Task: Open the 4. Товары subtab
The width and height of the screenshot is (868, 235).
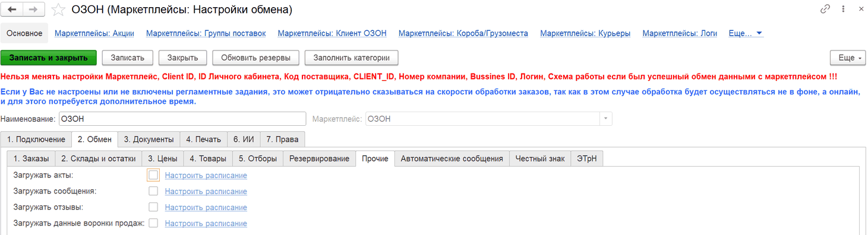Action: pos(208,158)
